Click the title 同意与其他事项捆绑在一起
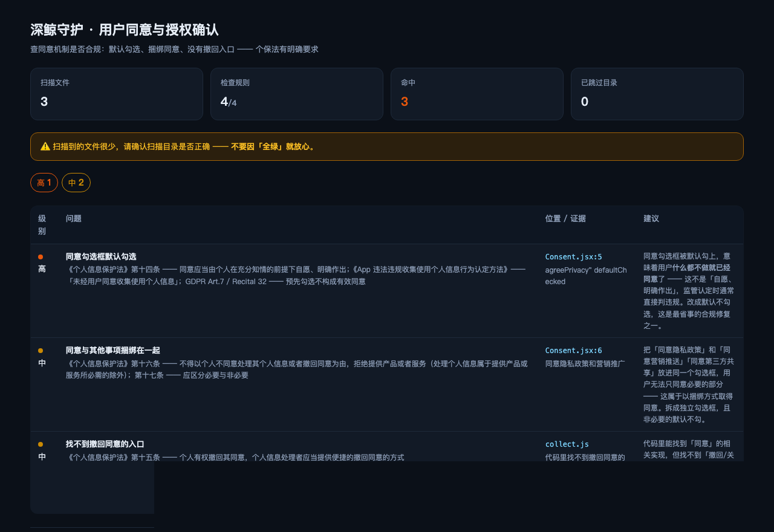This screenshot has width=774, height=532. click(112, 351)
